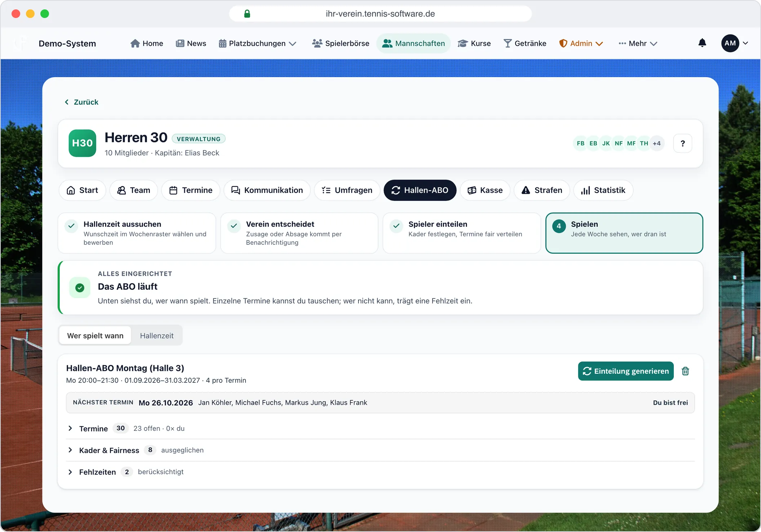The width and height of the screenshot is (761, 532).
Task: Open the Mehr dropdown menu
Action: click(638, 43)
